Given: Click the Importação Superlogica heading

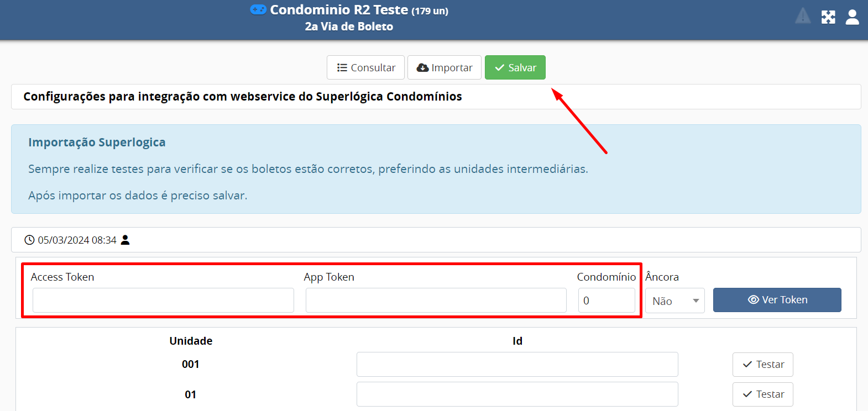Looking at the screenshot, I should click(x=97, y=143).
